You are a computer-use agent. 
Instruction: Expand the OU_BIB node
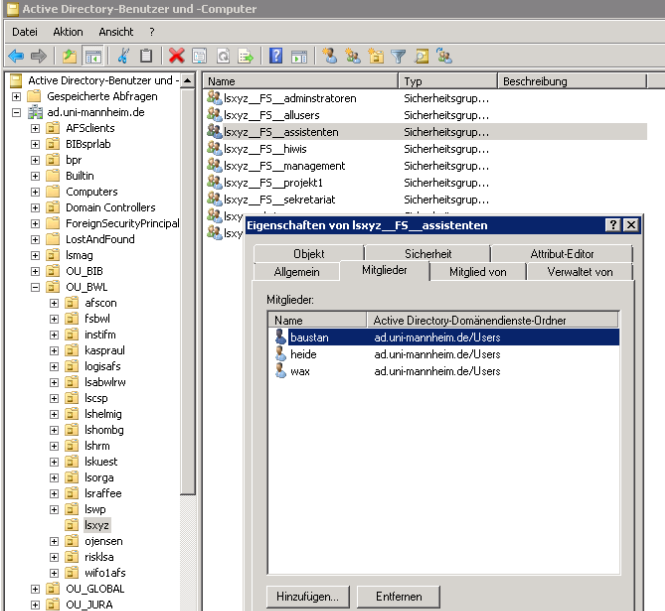[35, 271]
